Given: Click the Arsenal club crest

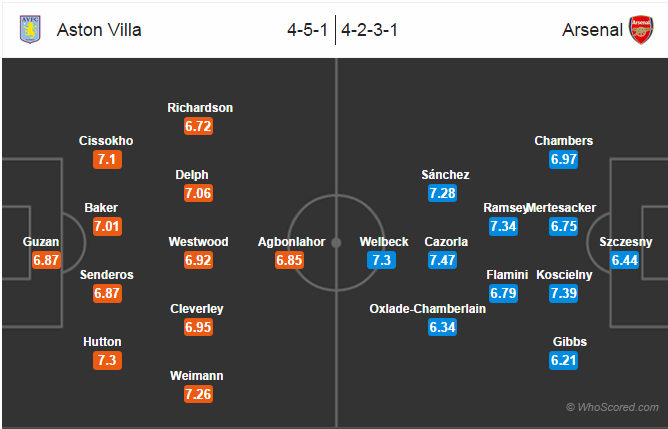Looking at the screenshot, I should point(640,29).
